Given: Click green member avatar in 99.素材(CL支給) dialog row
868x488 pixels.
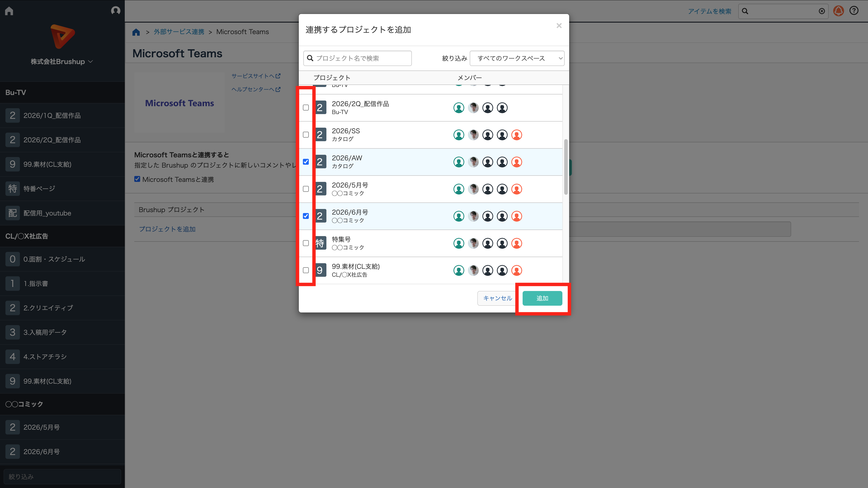Looking at the screenshot, I should (459, 270).
